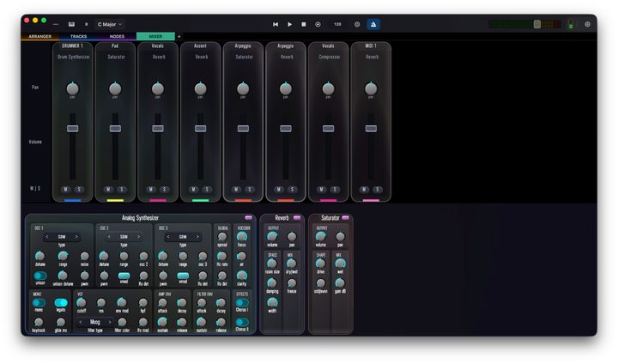This screenshot has height=364, width=618.
Task: Click the MIDI 1 pan knob
Action: click(371, 88)
